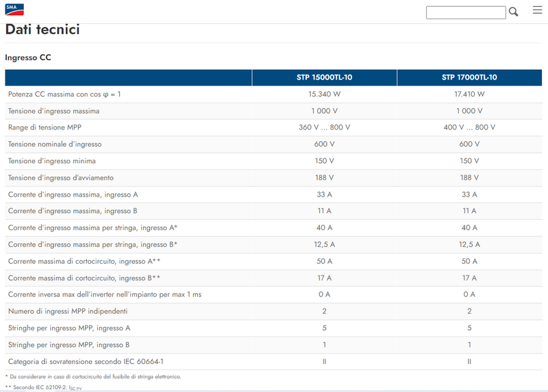Click the 400 V ... 800 V cell
The image size is (548, 392).
[469, 127]
